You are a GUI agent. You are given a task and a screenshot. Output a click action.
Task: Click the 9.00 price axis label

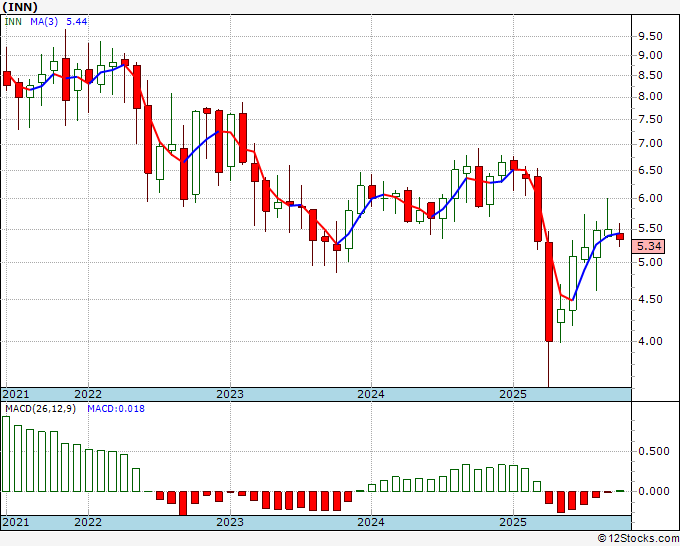(x=650, y=56)
